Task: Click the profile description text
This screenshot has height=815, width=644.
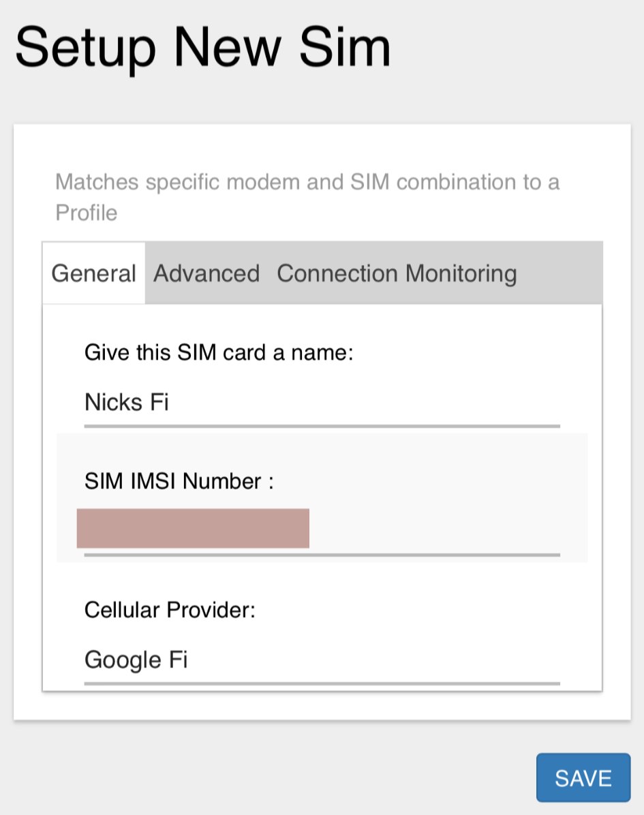Action: 307,196
